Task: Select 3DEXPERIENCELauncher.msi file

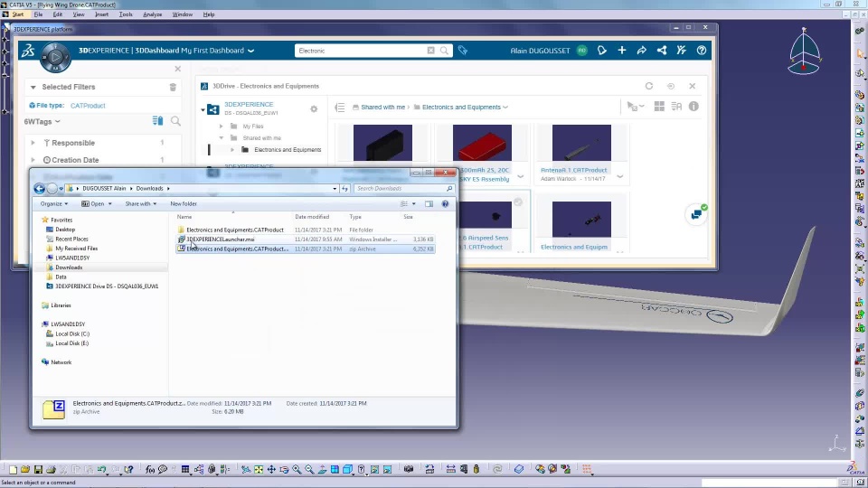Action: click(221, 239)
